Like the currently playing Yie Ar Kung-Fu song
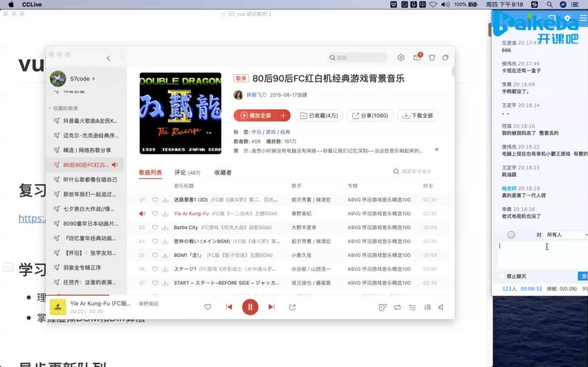This screenshot has height=367, width=588. click(208, 307)
